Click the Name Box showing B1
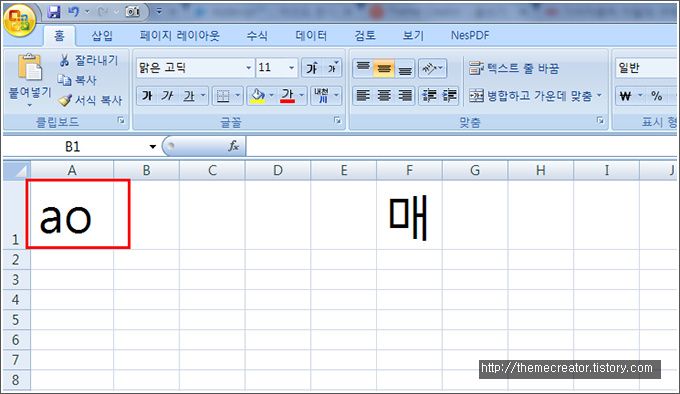Screen dimensions: 680x394 [x=74, y=147]
